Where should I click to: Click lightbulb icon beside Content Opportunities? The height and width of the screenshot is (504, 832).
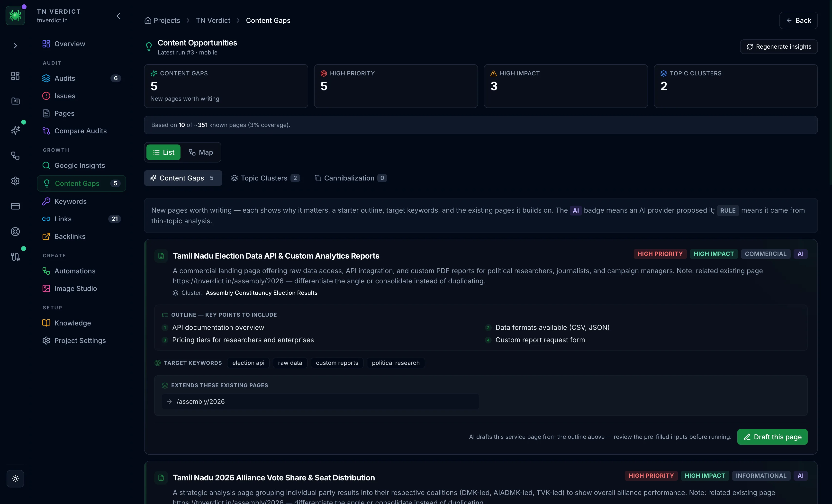point(149,47)
